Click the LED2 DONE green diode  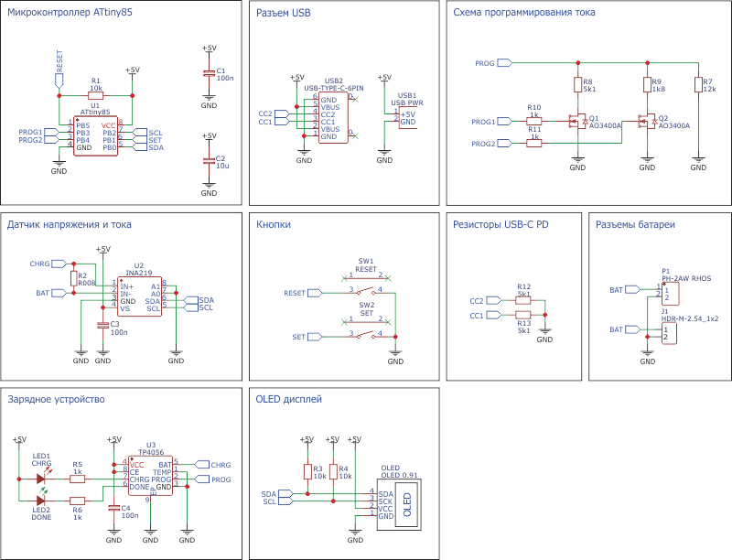tap(41, 501)
